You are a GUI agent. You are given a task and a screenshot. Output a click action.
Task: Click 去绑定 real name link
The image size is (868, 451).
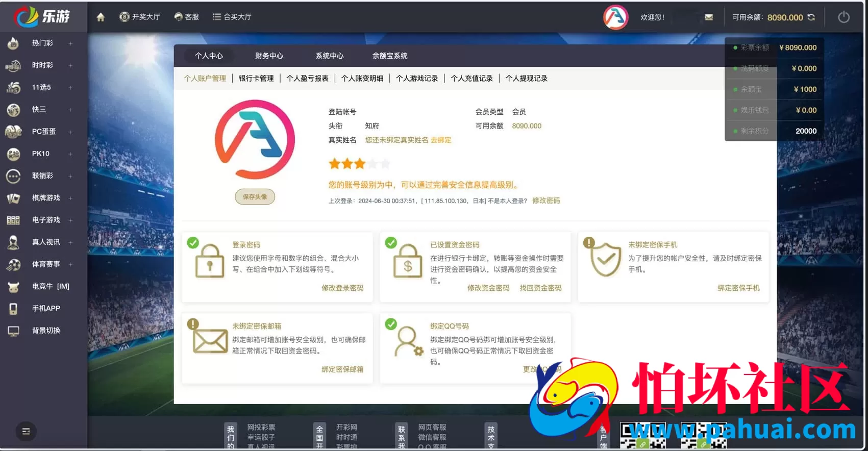(x=441, y=140)
